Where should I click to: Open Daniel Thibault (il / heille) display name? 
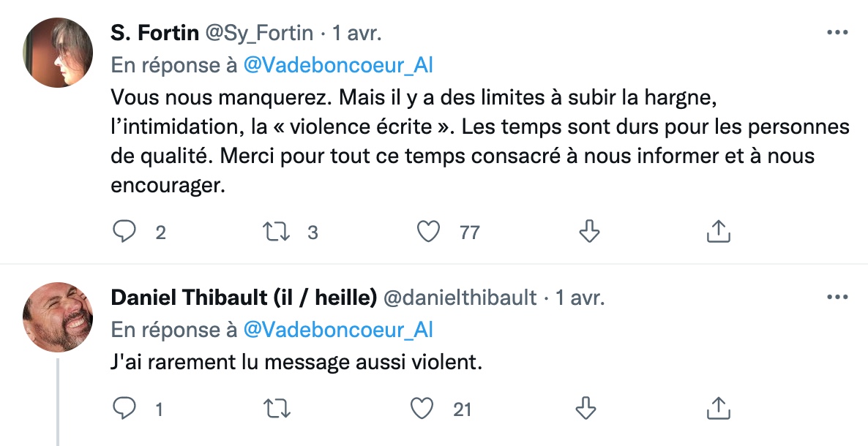(244, 298)
